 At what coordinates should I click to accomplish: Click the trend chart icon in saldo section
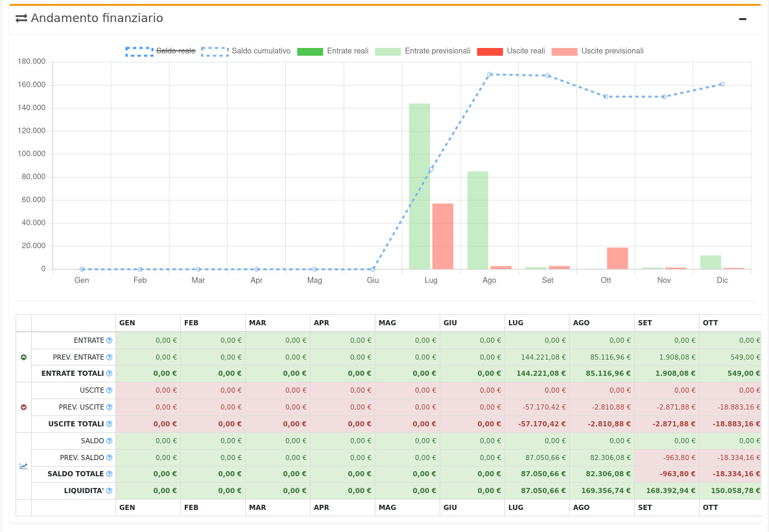(24, 466)
